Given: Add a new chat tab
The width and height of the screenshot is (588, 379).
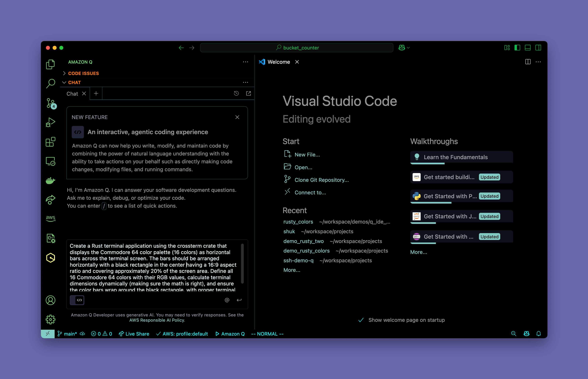Looking at the screenshot, I should tap(96, 94).
